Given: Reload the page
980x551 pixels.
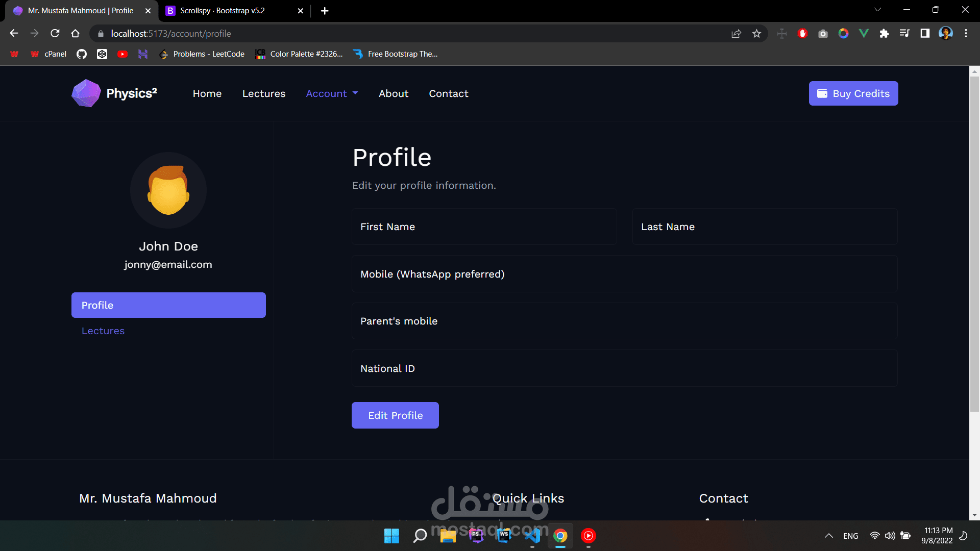Looking at the screenshot, I should pos(55,34).
